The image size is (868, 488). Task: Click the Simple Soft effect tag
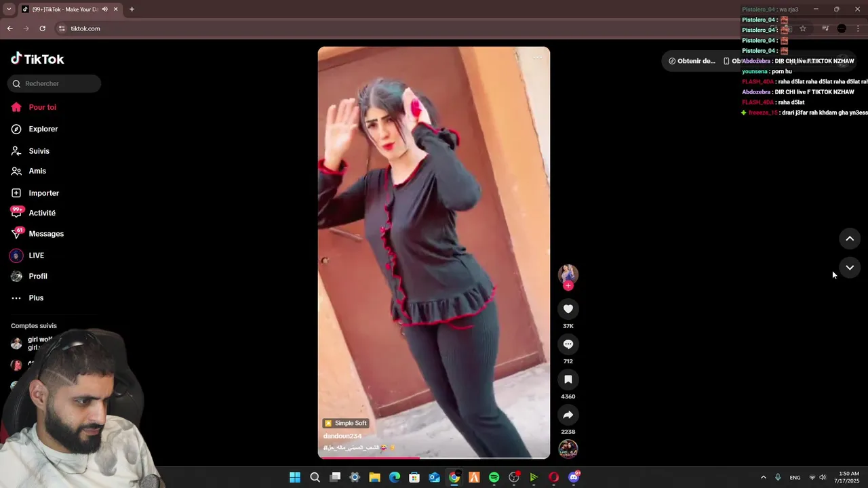pos(345,423)
